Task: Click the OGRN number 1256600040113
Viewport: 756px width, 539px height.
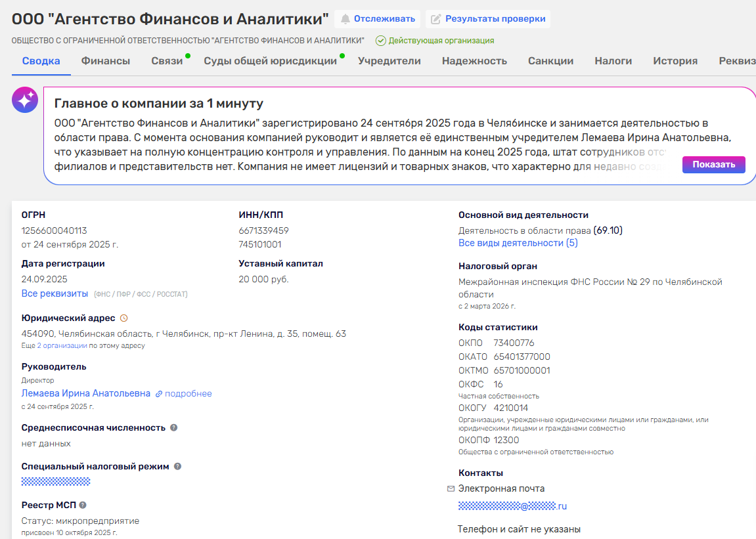Action: pos(54,231)
